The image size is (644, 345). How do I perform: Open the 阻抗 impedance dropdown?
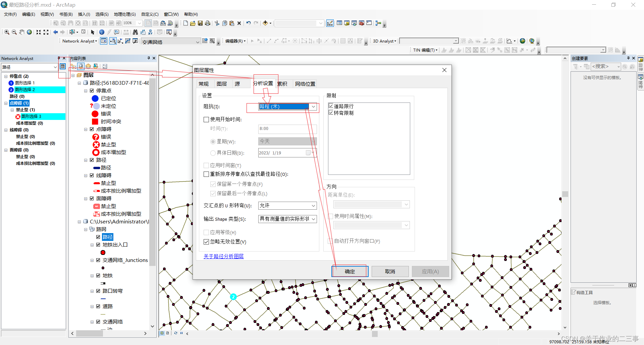(x=313, y=107)
